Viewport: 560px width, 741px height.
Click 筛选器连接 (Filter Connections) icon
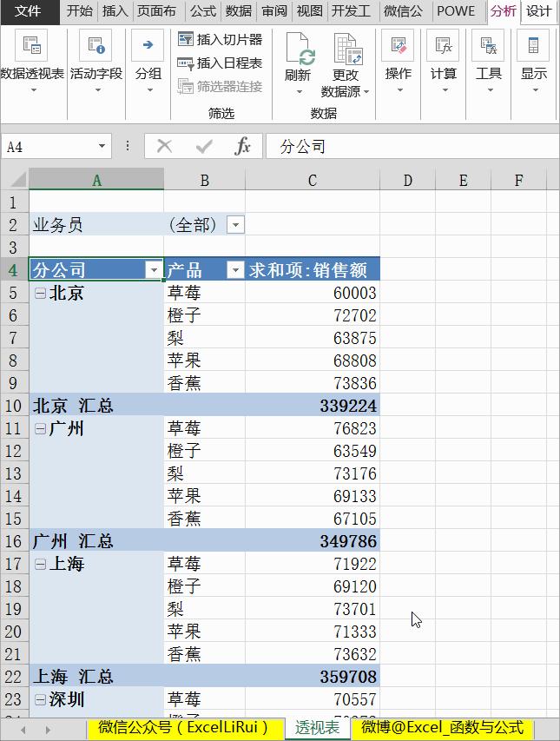pos(185,87)
